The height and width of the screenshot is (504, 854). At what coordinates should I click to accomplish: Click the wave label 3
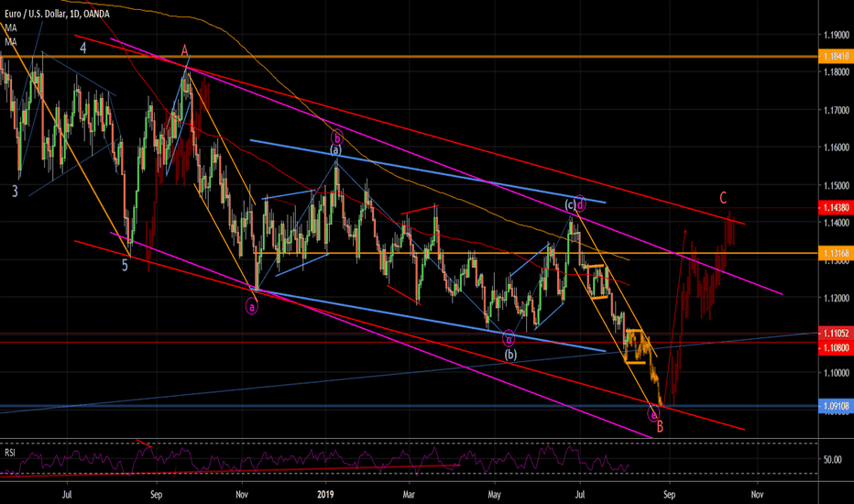(15, 192)
